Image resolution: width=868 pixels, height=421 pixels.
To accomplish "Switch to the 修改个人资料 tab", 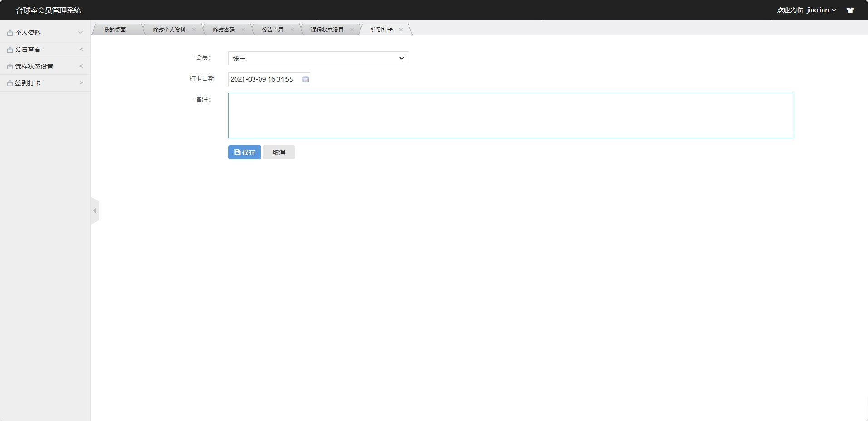I will coord(169,29).
